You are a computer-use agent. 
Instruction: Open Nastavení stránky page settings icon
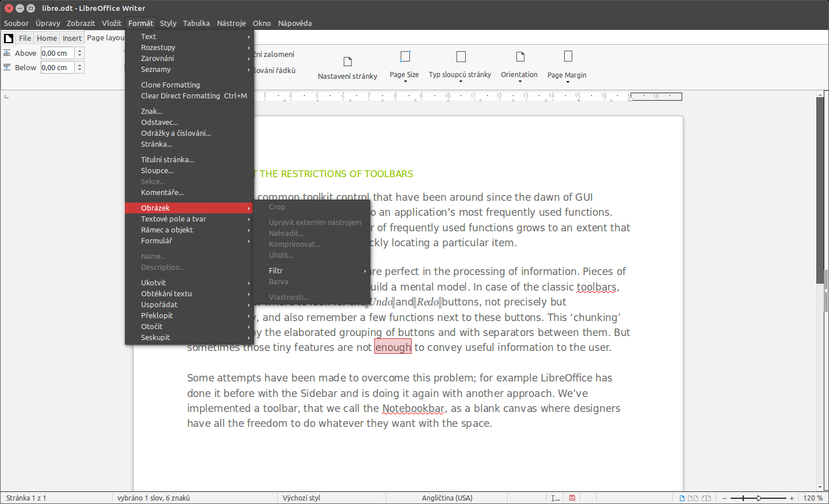coord(348,62)
